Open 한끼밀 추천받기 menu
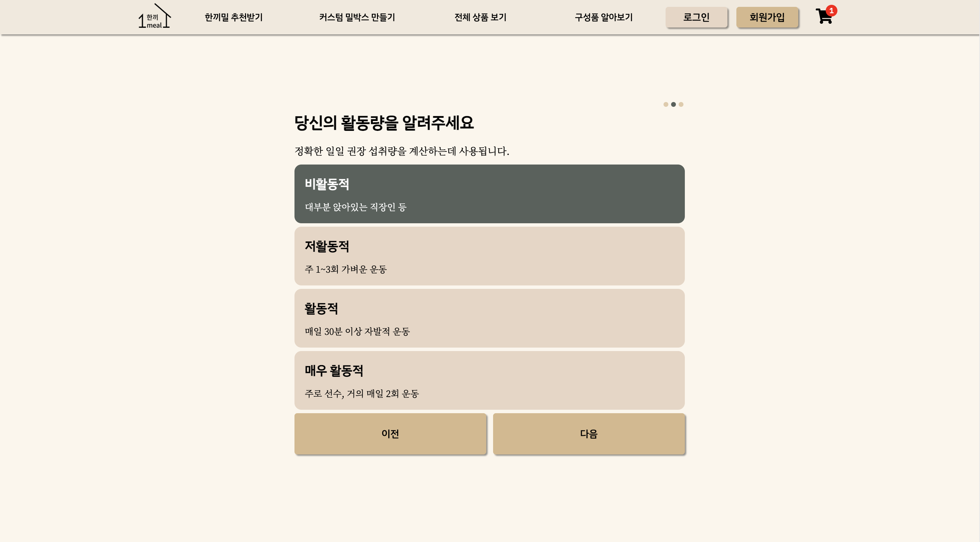This screenshot has height=542, width=980. tap(234, 17)
